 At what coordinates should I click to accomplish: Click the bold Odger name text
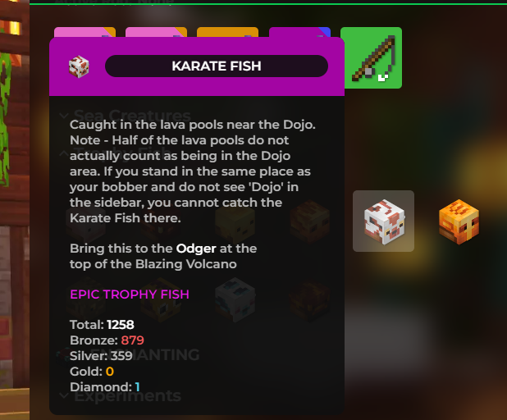point(196,249)
